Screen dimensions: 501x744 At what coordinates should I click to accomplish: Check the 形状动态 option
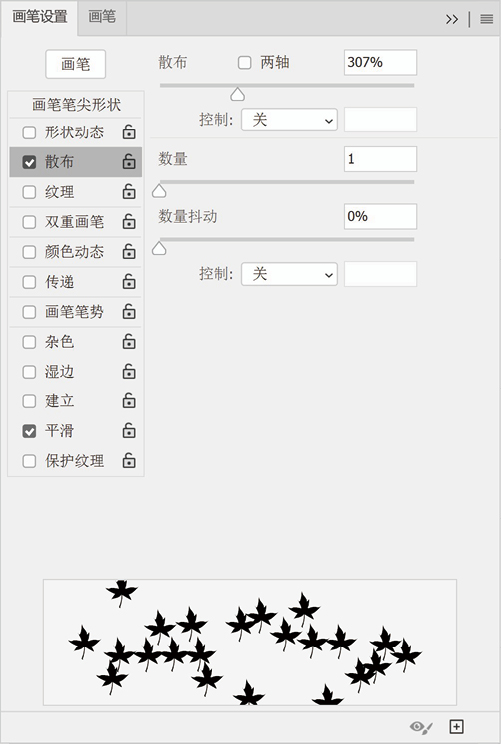tap(29, 132)
